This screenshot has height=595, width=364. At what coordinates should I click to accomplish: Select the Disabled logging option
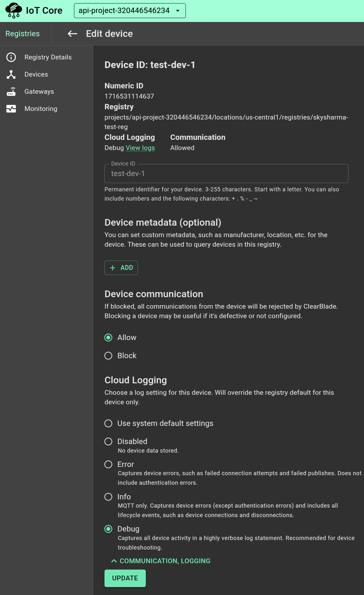click(108, 441)
